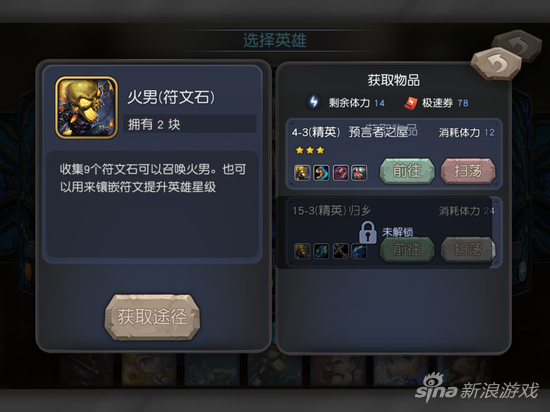550x412 pixels.
Task: Tap the 火男 rune stone portrait icon
Action: point(86,108)
